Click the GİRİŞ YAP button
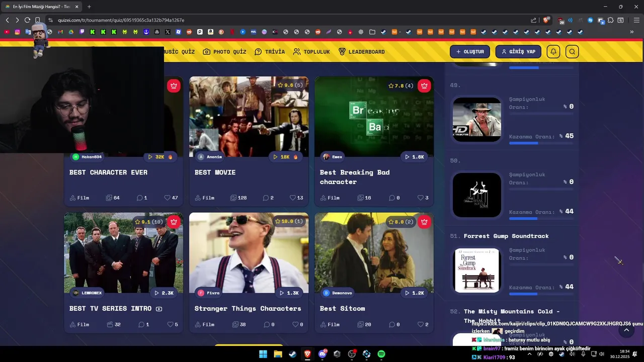Image resolution: width=644 pixels, height=362 pixels. click(518, 52)
